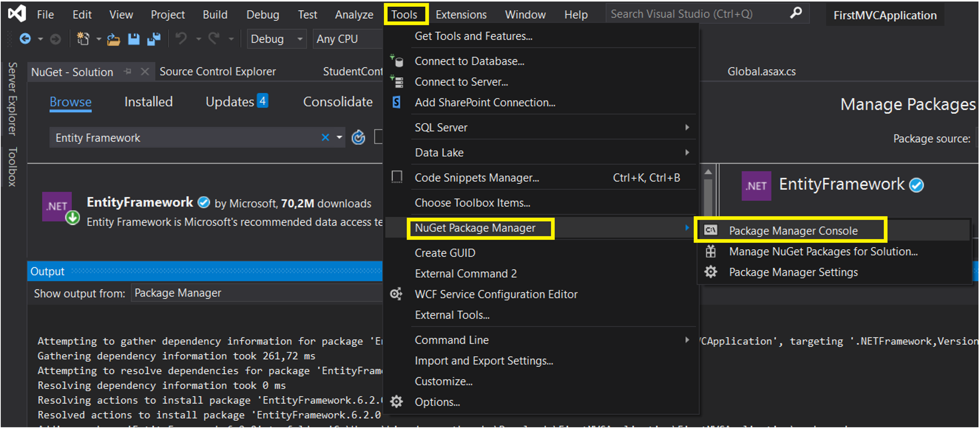
Task: Pin the NuGet - Solution tab
Action: tap(128, 72)
